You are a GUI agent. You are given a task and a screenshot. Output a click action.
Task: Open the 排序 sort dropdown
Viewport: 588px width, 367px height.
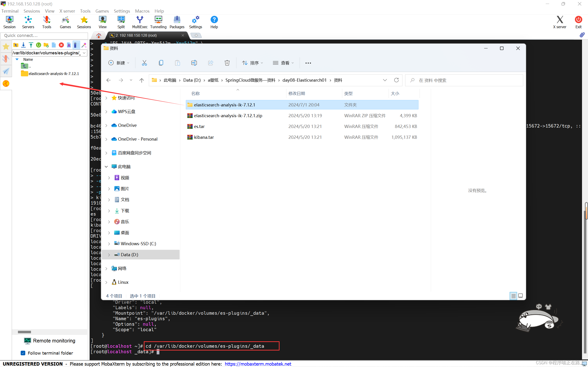[x=252, y=63]
